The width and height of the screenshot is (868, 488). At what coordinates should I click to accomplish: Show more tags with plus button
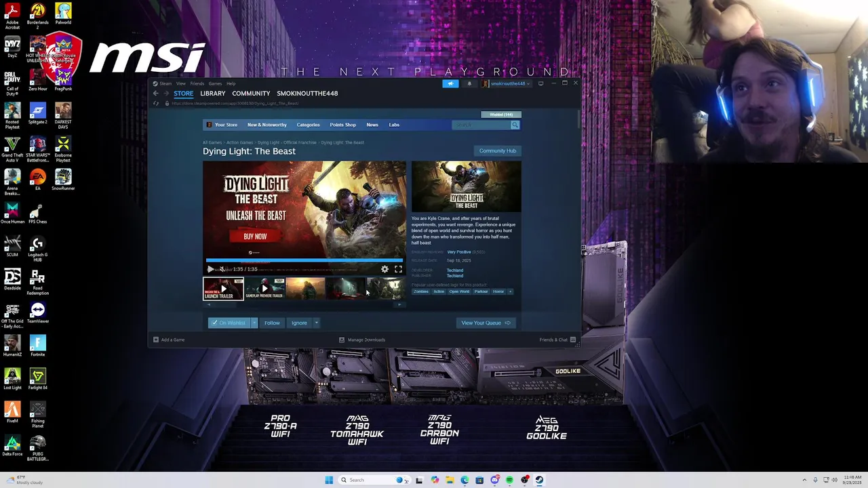click(510, 291)
